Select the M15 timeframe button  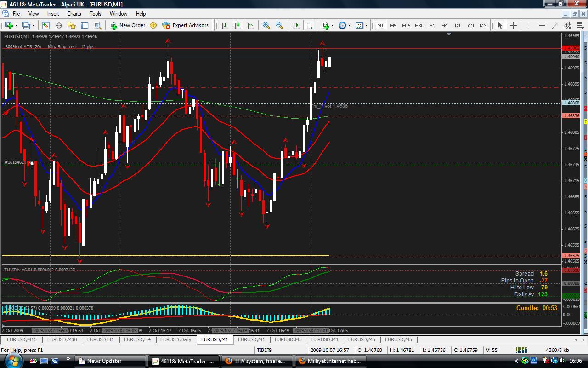pos(406,25)
